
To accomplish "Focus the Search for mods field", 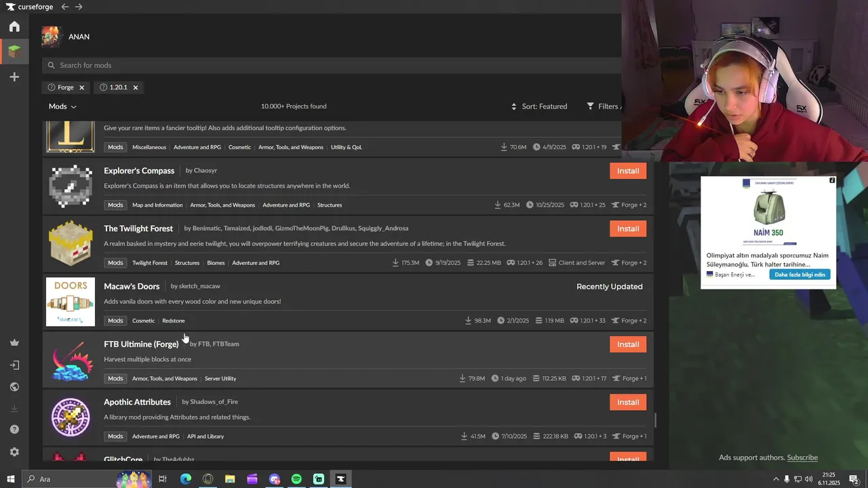I will (332, 65).
